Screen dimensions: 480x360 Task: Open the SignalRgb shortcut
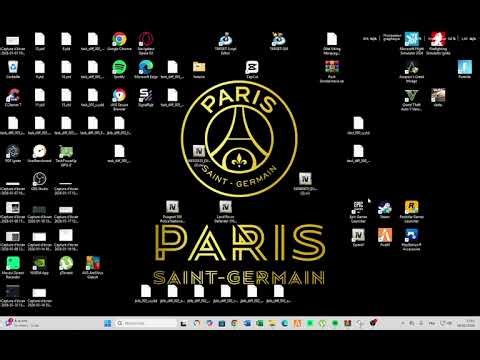tap(146, 97)
